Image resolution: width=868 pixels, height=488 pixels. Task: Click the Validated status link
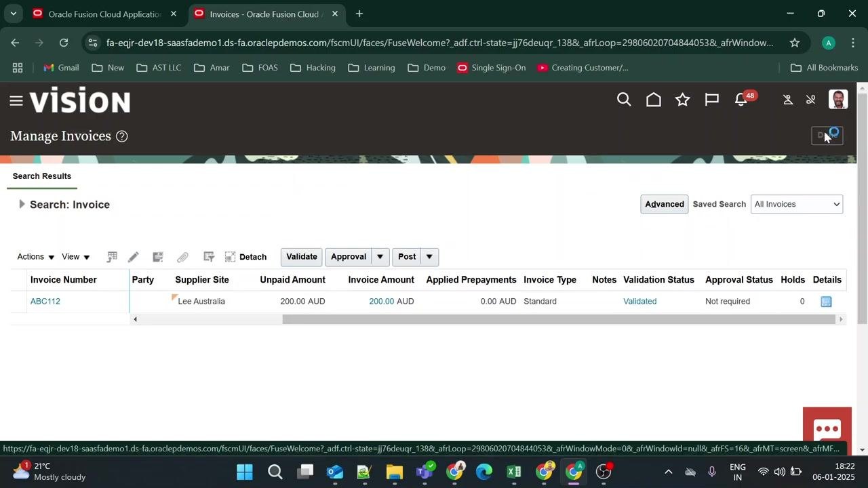(x=640, y=302)
